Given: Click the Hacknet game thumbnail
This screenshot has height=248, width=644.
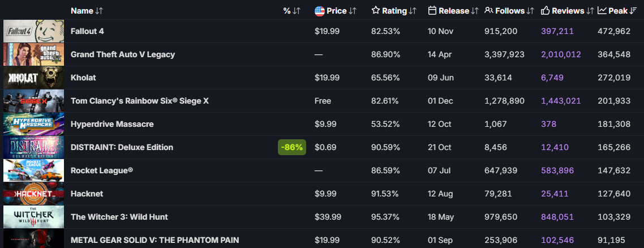Looking at the screenshot, I should [32, 194].
